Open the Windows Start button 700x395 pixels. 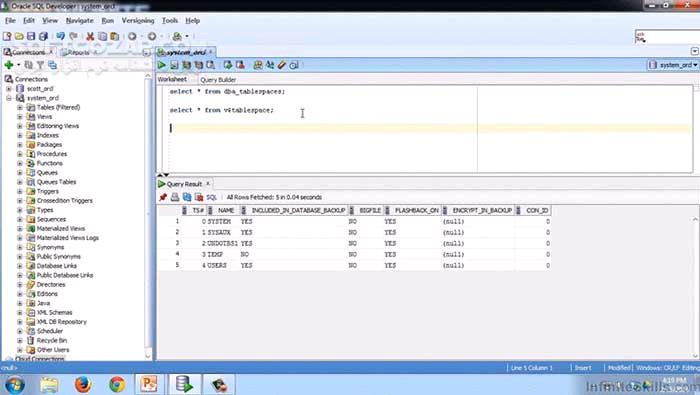(15, 385)
